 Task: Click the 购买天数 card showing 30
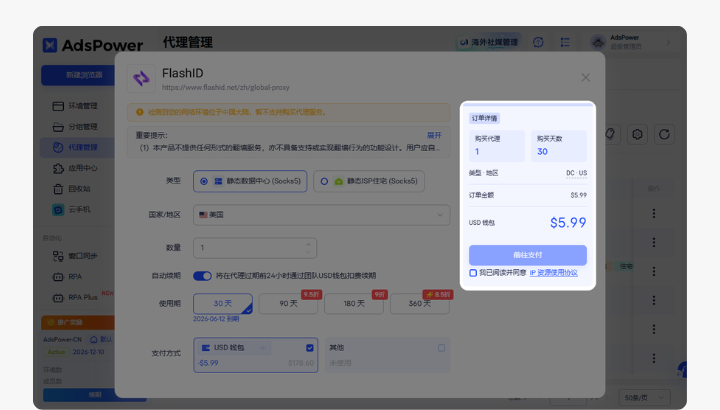pos(559,146)
